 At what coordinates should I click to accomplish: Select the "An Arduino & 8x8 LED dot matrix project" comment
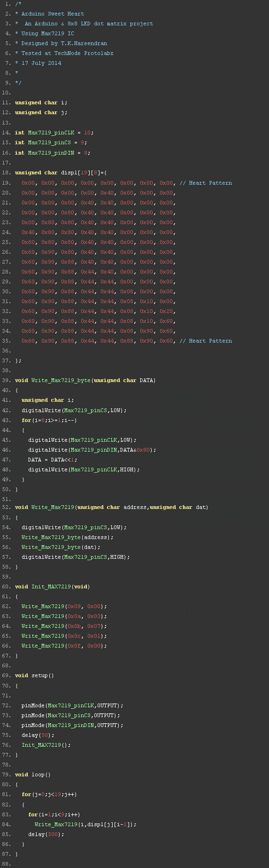tap(89, 23)
